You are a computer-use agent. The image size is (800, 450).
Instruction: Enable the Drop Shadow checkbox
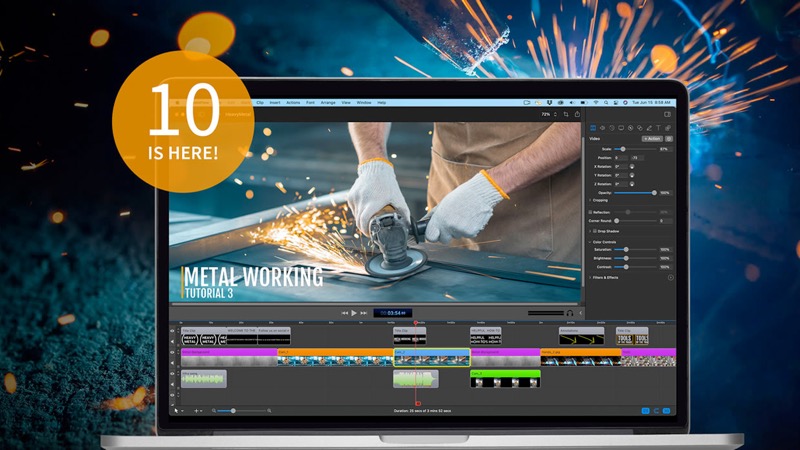coord(592,231)
